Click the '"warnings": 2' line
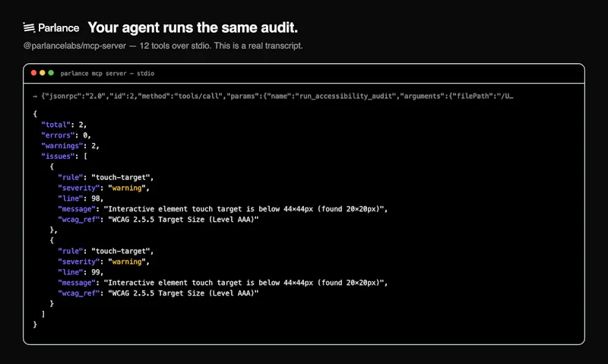608x364 pixels. click(x=70, y=146)
